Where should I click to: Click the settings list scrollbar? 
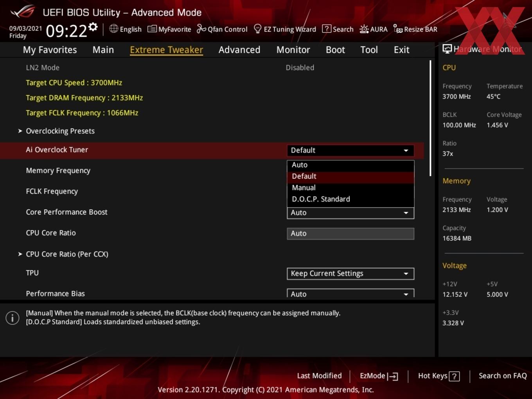(430, 118)
